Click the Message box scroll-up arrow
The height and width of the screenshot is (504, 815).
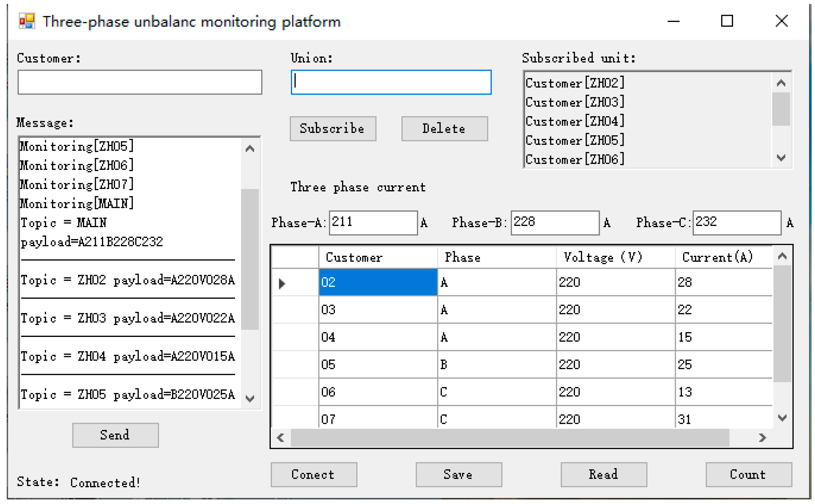click(250, 149)
